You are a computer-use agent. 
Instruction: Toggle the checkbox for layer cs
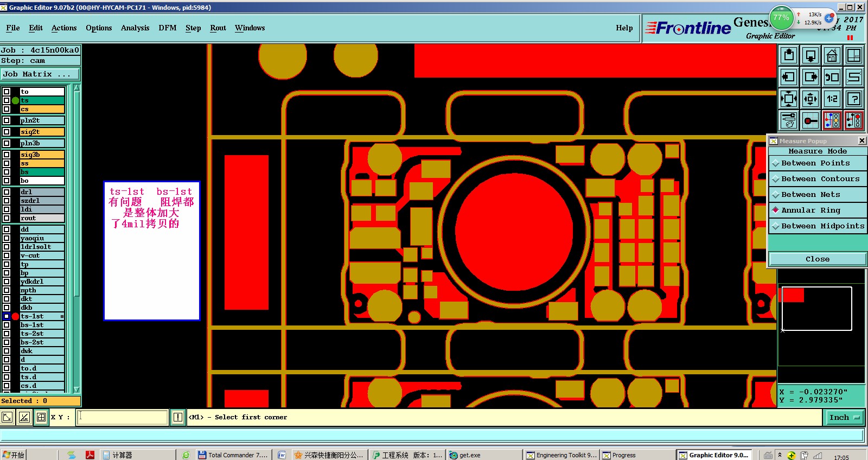(7, 109)
